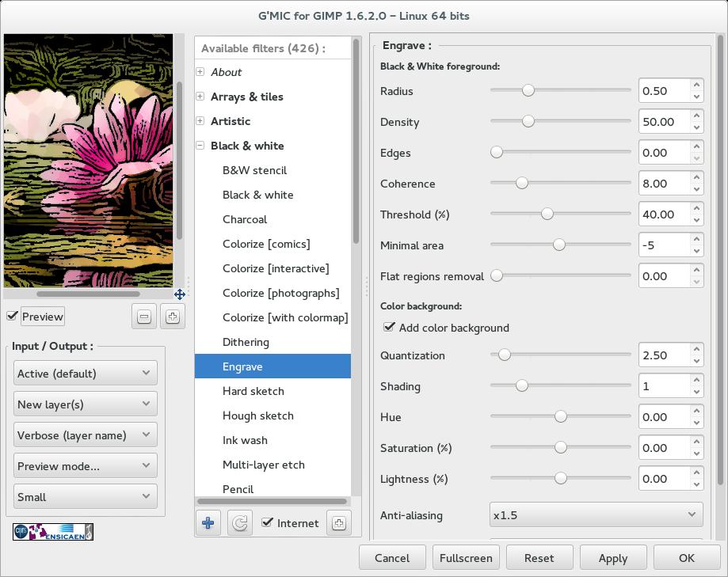Image resolution: width=728 pixels, height=577 pixels.
Task: Click the ENSICAEN logo
Action: tap(53, 532)
